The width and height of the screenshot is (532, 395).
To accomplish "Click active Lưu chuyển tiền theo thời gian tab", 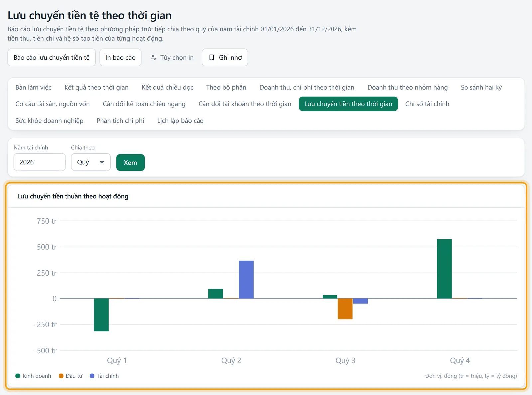I will click(x=348, y=104).
